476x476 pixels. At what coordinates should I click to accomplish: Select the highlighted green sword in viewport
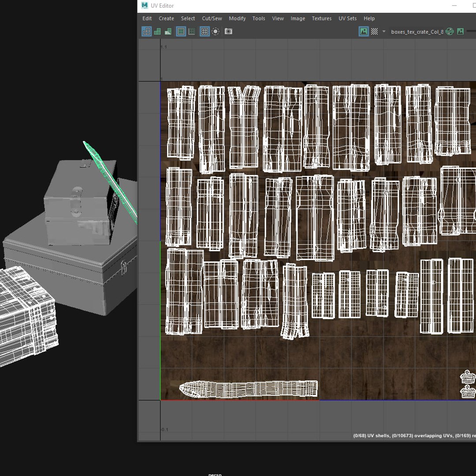110,182
